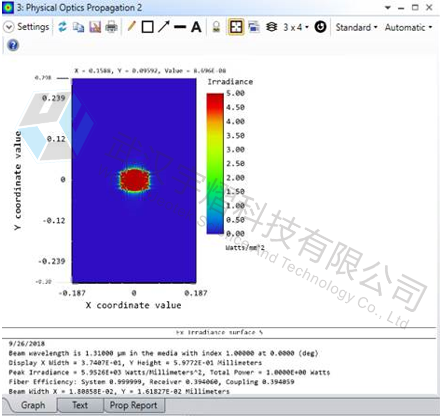Open the Automatic dropdown menu
The image size is (440, 417).
pos(408,27)
